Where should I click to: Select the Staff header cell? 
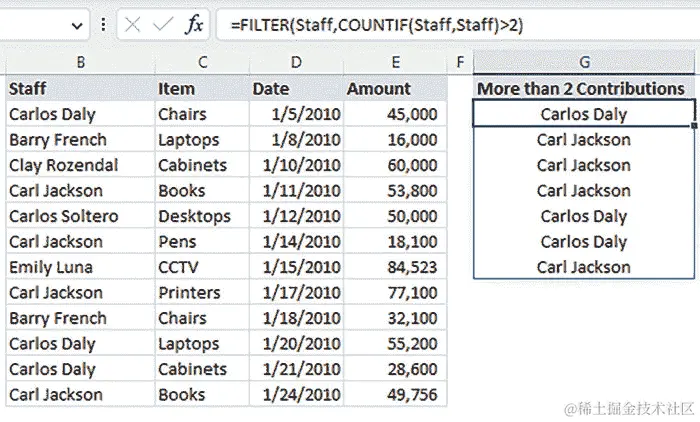pyautogui.click(x=80, y=88)
